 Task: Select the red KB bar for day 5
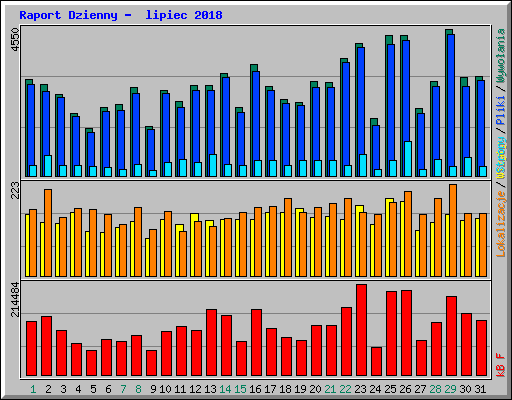91,363
